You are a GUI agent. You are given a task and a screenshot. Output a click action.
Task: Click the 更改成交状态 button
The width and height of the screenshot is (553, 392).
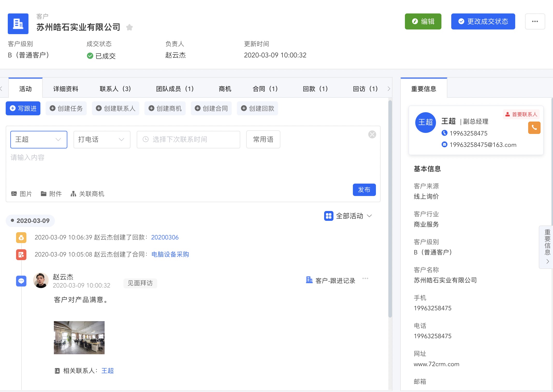pyautogui.click(x=483, y=21)
